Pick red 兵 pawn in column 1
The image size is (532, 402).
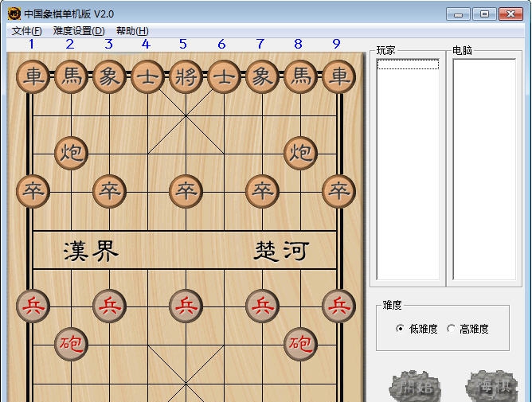[33, 306]
